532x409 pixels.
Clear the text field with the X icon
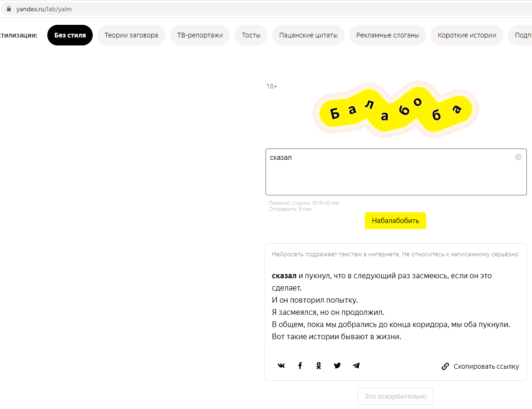(x=518, y=157)
